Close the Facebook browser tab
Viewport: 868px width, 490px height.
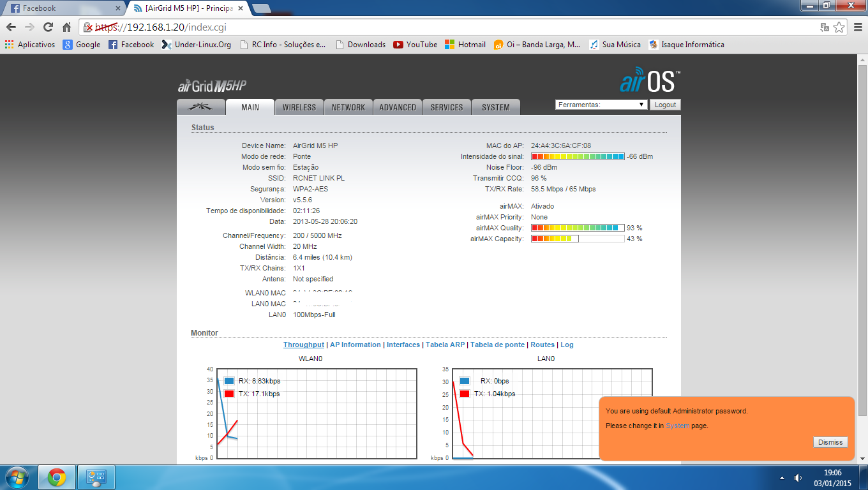coord(118,8)
